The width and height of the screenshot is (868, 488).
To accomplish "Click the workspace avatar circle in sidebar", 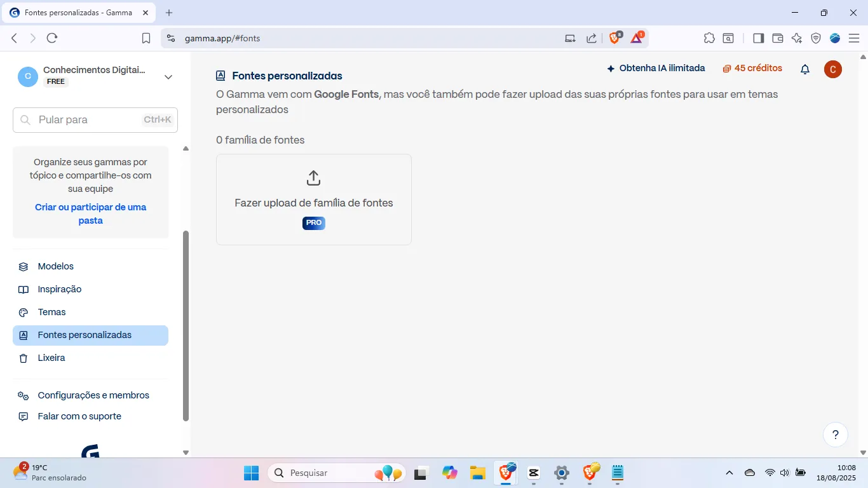I will [28, 76].
